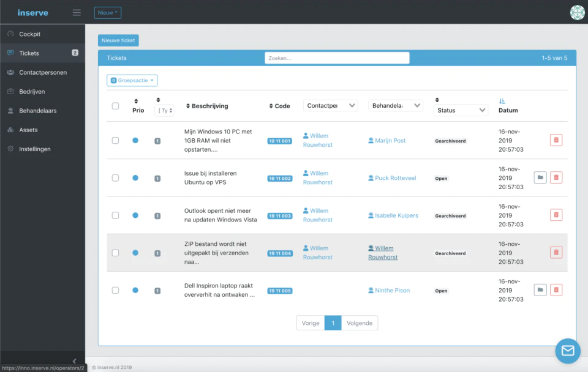Sort tickets by the Datum sort icon
The height and width of the screenshot is (372, 588).
(502, 101)
